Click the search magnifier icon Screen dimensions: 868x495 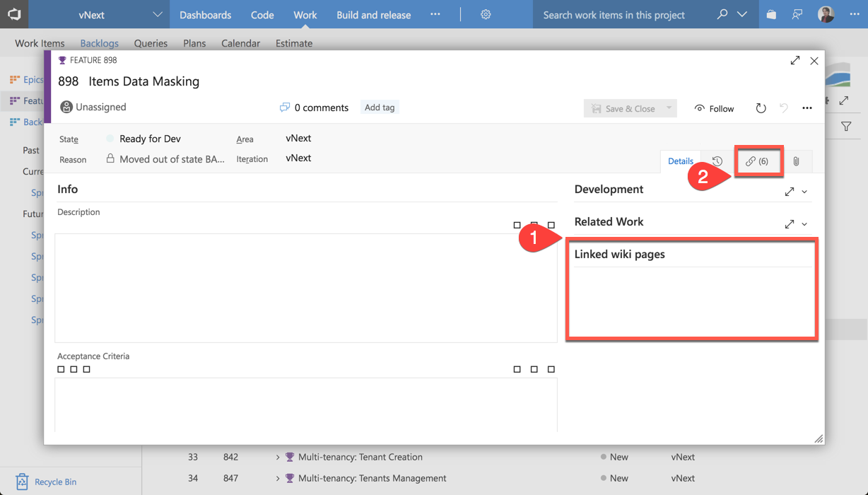722,14
